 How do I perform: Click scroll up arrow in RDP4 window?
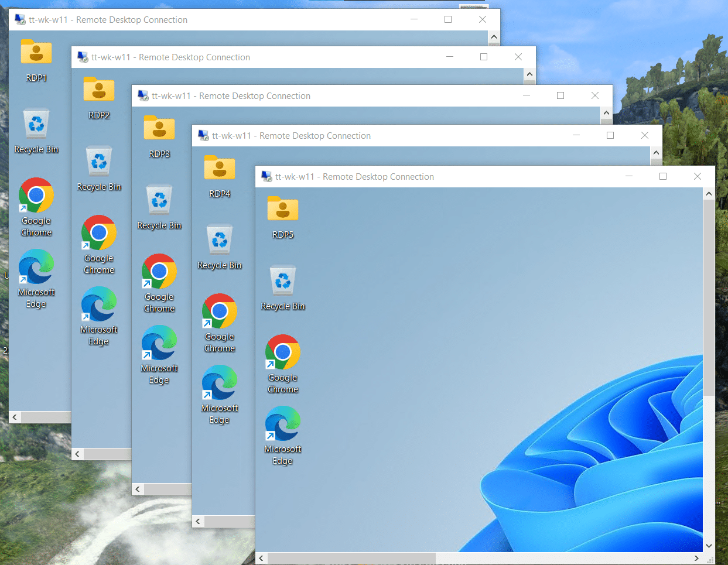[x=656, y=152]
